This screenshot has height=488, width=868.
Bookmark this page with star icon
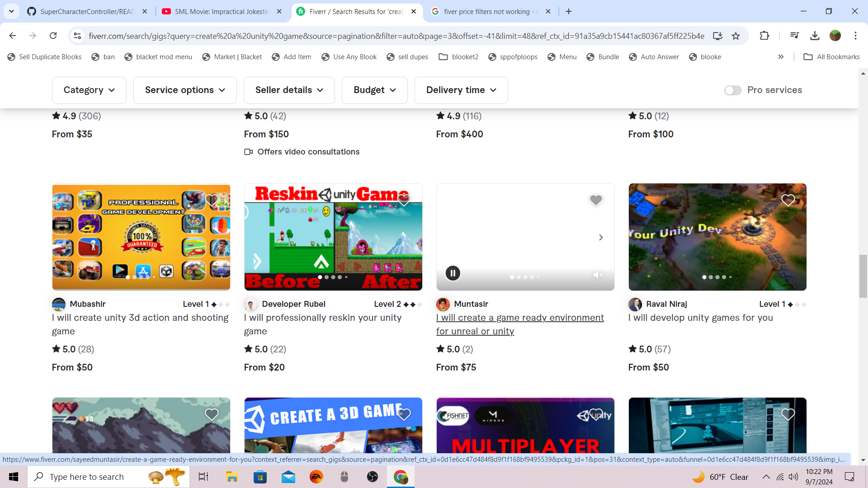click(x=736, y=36)
